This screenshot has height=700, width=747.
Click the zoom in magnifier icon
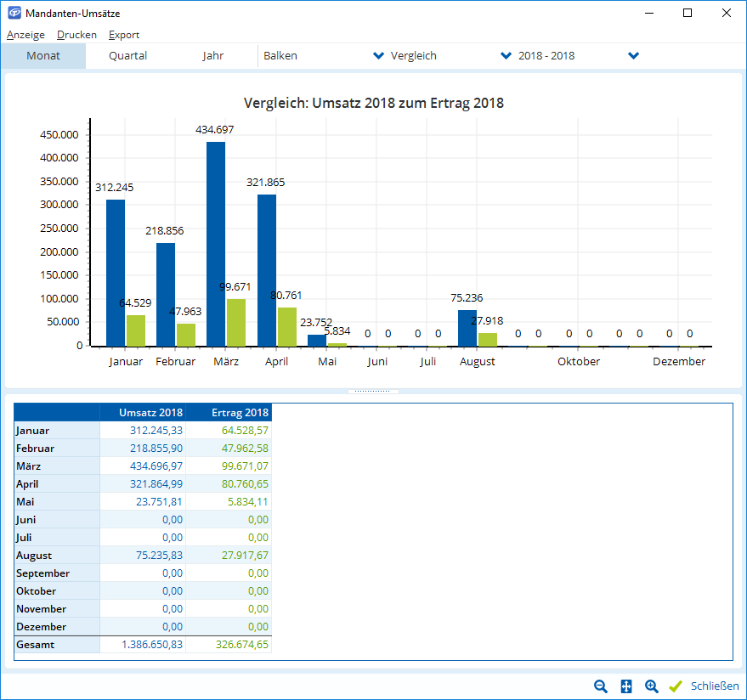[652, 686]
